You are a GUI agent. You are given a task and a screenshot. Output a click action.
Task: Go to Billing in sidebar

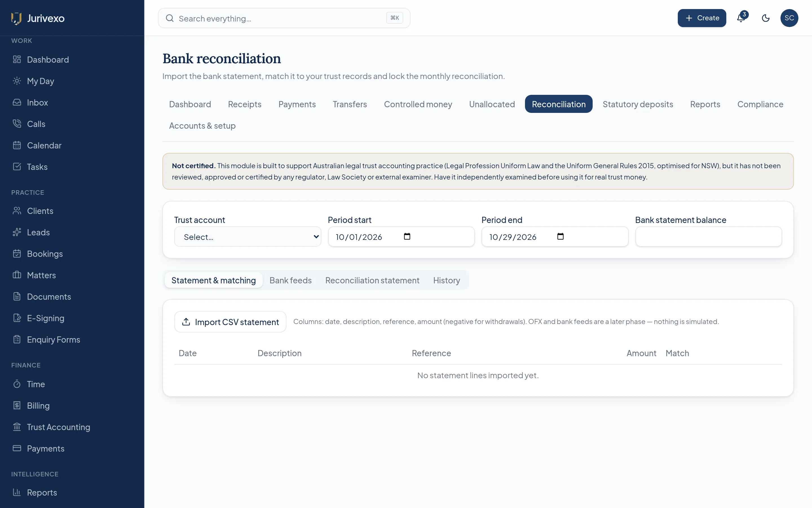click(x=72, y=406)
